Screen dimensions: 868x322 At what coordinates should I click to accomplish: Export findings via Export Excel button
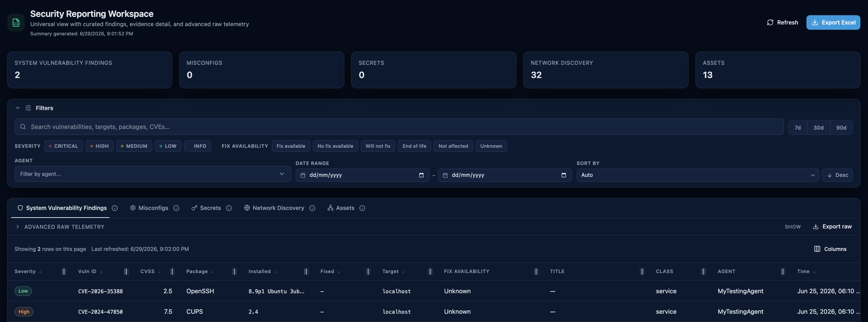point(833,22)
